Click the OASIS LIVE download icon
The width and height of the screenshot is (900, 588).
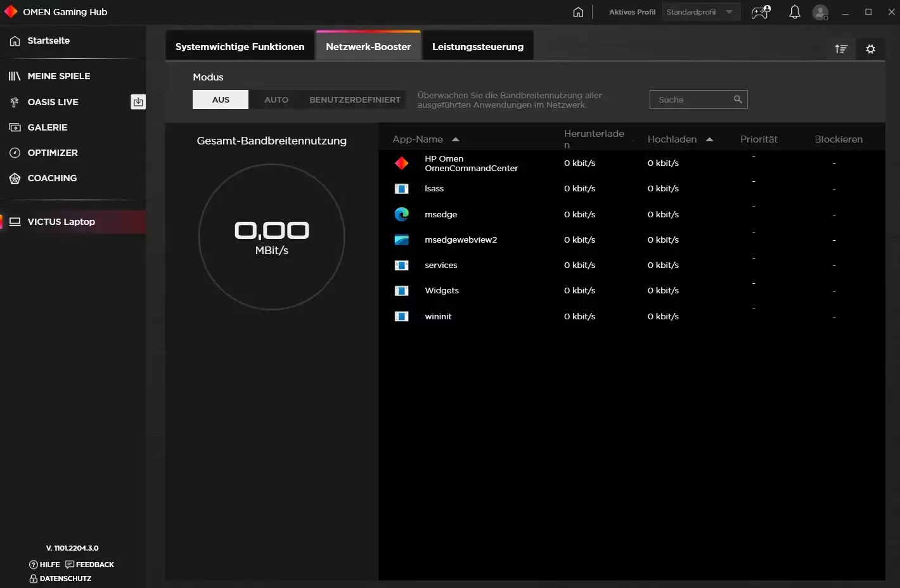138,101
